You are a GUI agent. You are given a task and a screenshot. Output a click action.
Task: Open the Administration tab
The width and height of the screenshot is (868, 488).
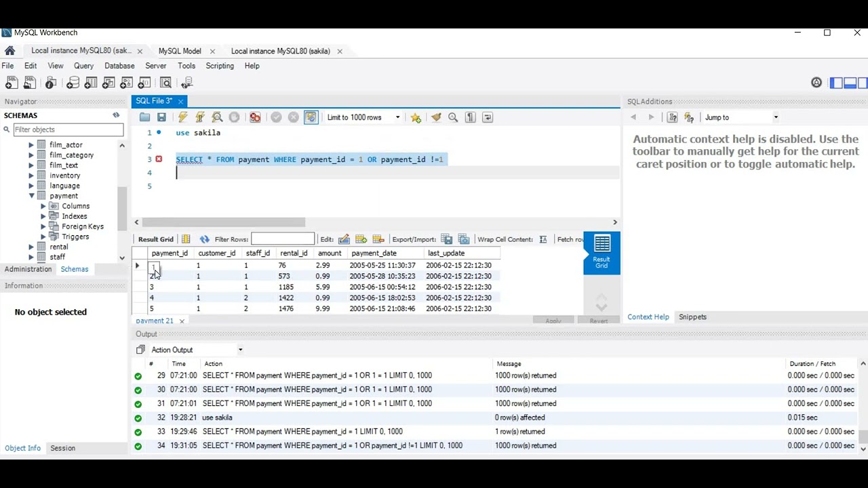tap(28, 269)
